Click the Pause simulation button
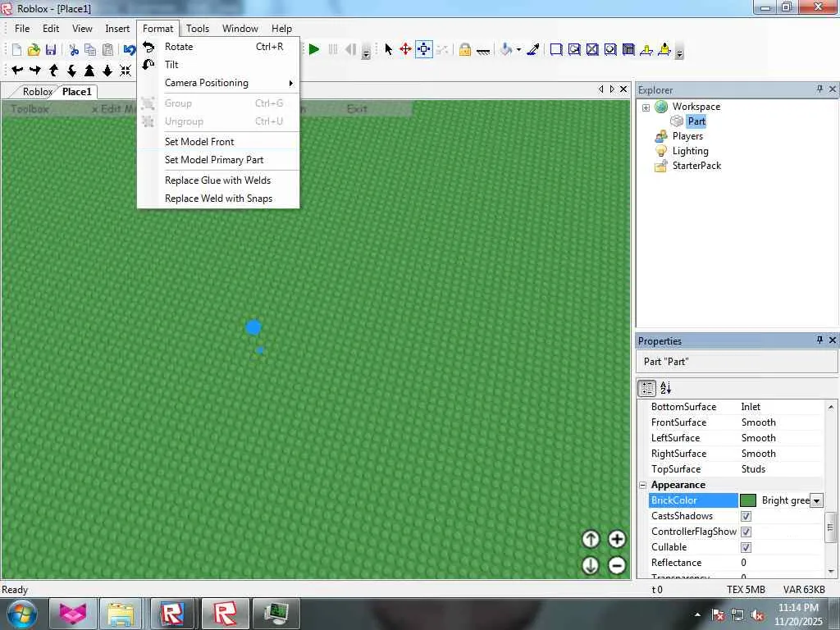This screenshot has width=840, height=630. [x=333, y=50]
